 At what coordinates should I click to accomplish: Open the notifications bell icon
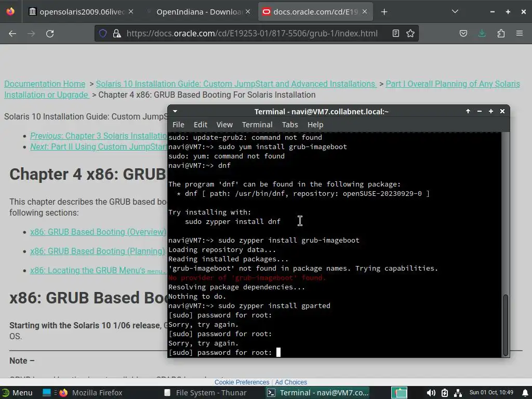tap(525, 393)
